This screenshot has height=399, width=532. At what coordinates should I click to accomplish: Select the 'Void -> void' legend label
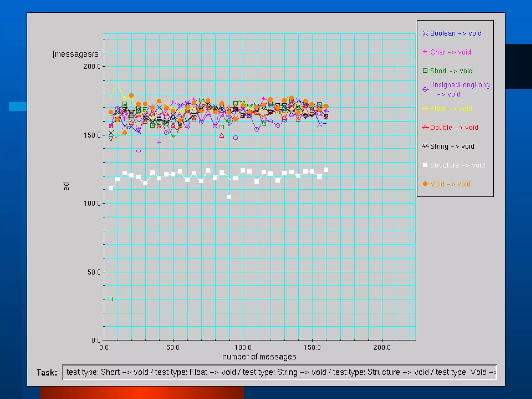pyautogui.click(x=450, y=184)
